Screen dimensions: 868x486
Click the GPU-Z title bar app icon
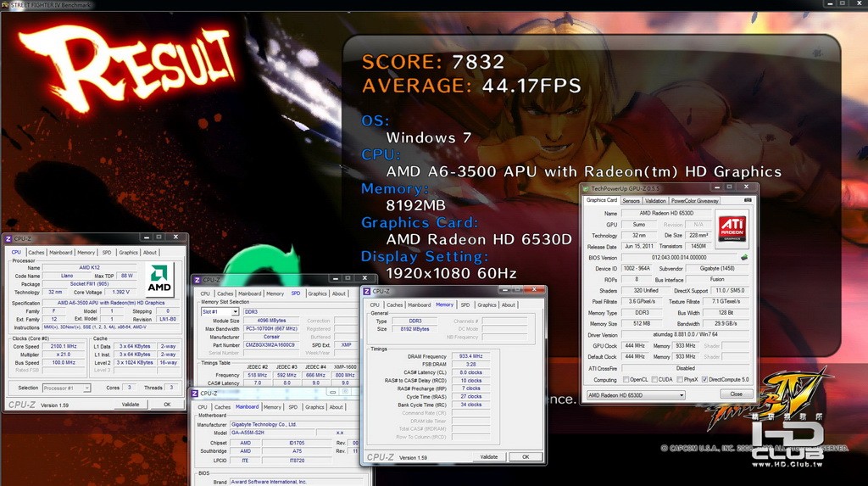pos(586,189)
